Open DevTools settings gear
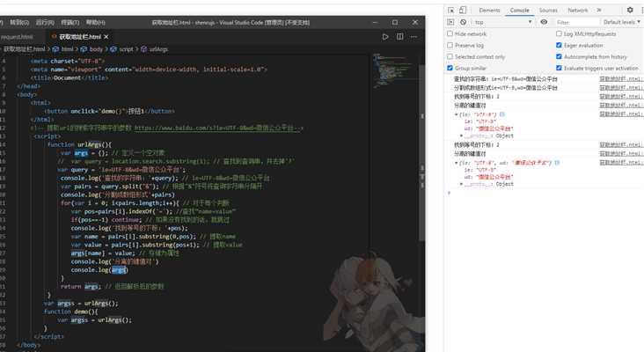This screenshot has height=352, width=644. [630, 10]
